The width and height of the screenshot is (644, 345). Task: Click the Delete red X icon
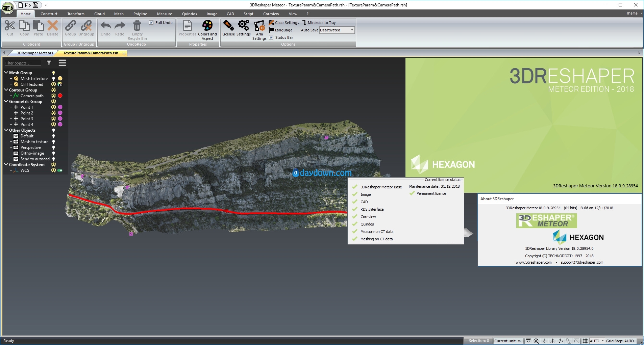(53, 26)
